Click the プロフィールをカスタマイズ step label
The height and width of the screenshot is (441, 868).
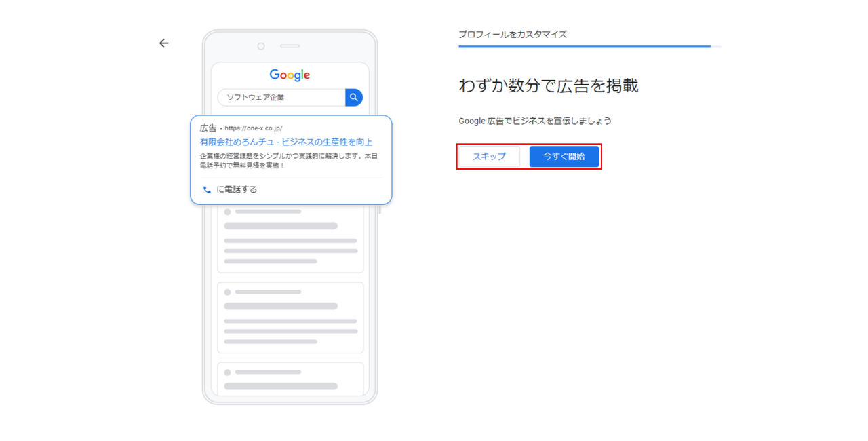coord(513,34)
